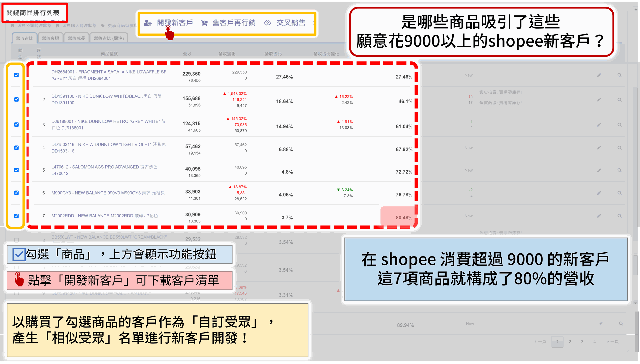This screenshot has height=364, width=640.
Task: Go to pagination page 3
Action: (582, 342)
